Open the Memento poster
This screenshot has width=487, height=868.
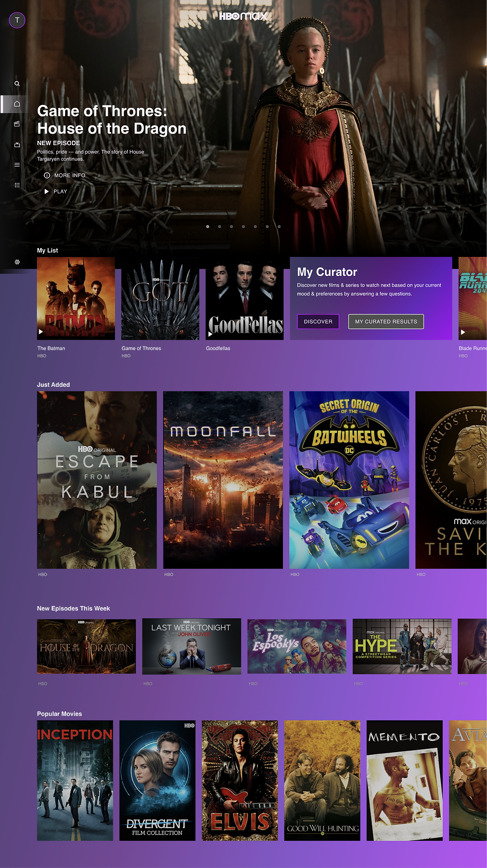(405, 781)
